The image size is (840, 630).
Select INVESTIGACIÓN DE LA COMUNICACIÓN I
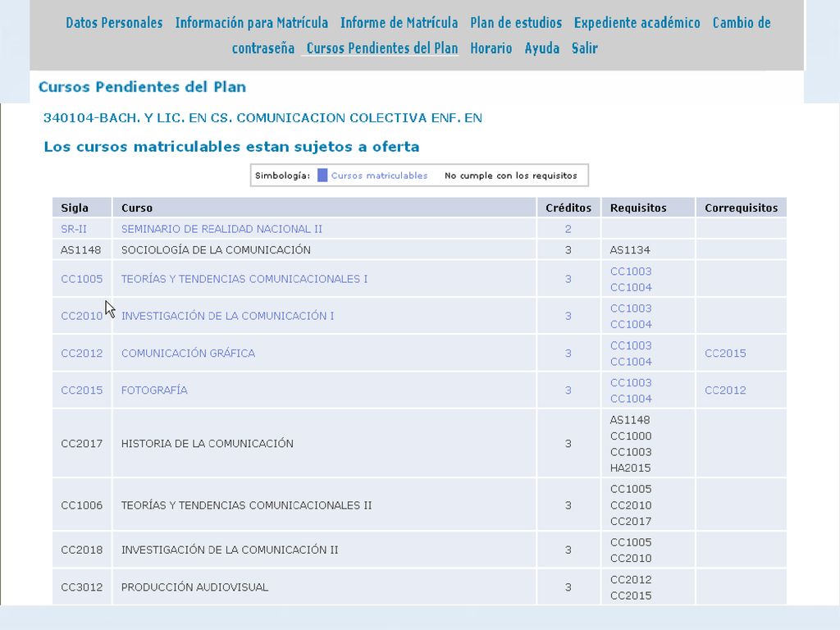coord(227,316)
